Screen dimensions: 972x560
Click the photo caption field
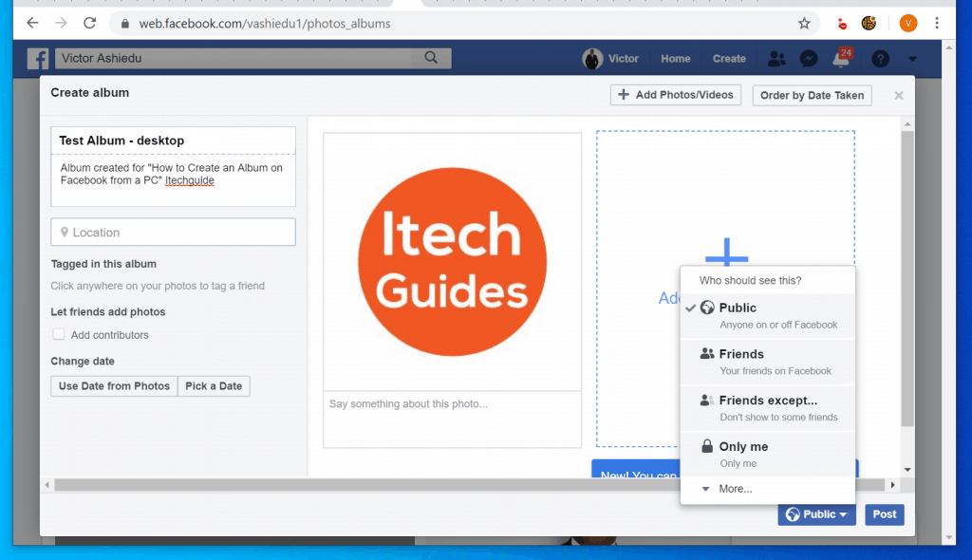[452, 419]
